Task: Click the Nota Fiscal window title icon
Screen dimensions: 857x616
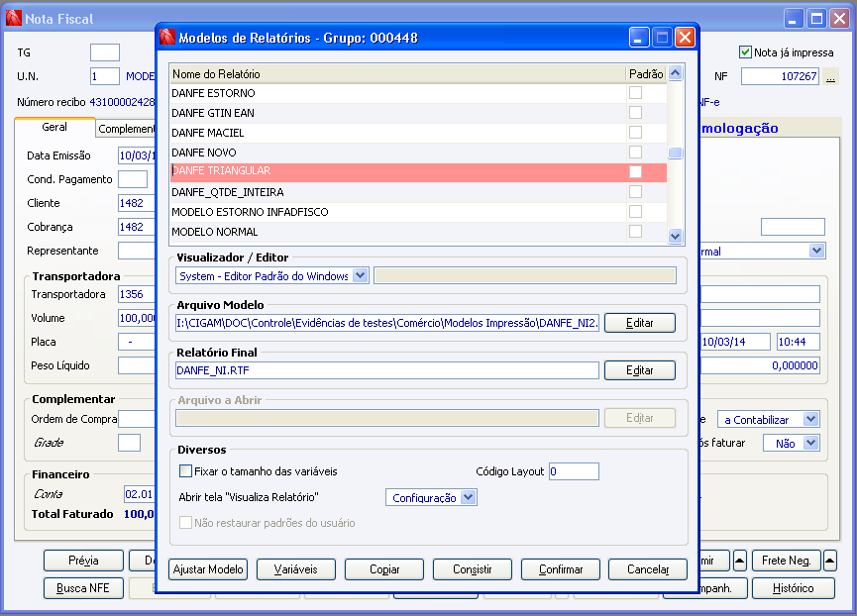Action: [13, 19]
